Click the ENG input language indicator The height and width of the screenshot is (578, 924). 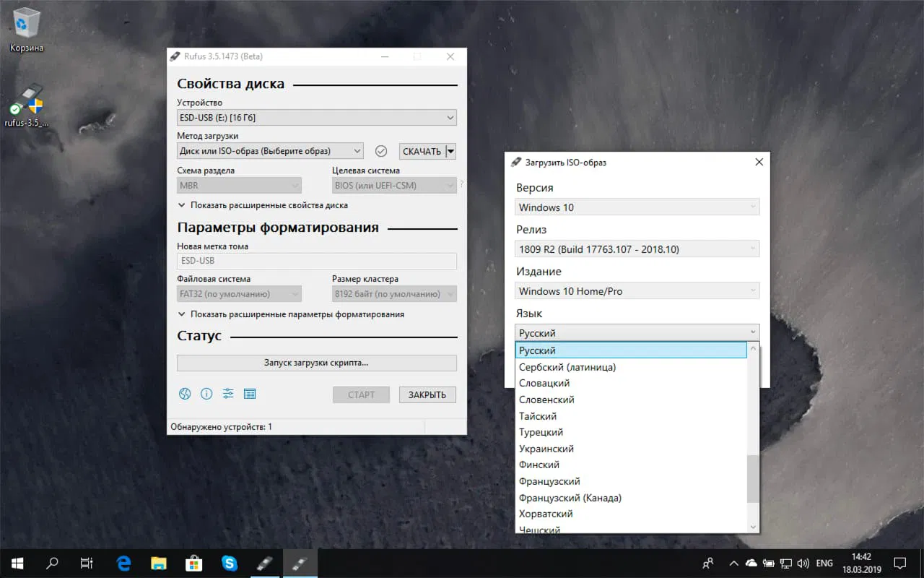[x=824, y=563]
